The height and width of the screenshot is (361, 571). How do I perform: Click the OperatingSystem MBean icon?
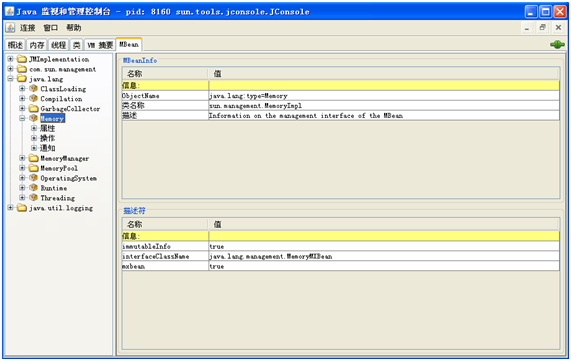(x=34, y=178)
